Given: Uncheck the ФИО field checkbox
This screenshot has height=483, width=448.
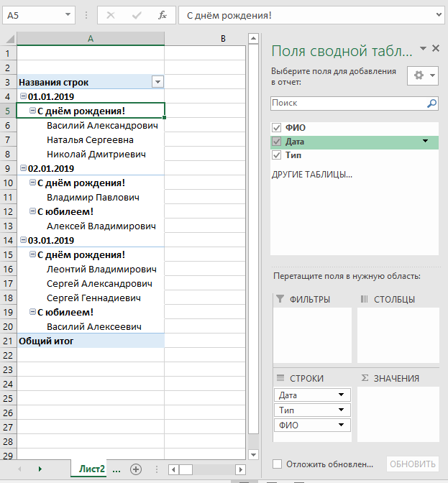Looking at the screenshot, I should [277, 128].
